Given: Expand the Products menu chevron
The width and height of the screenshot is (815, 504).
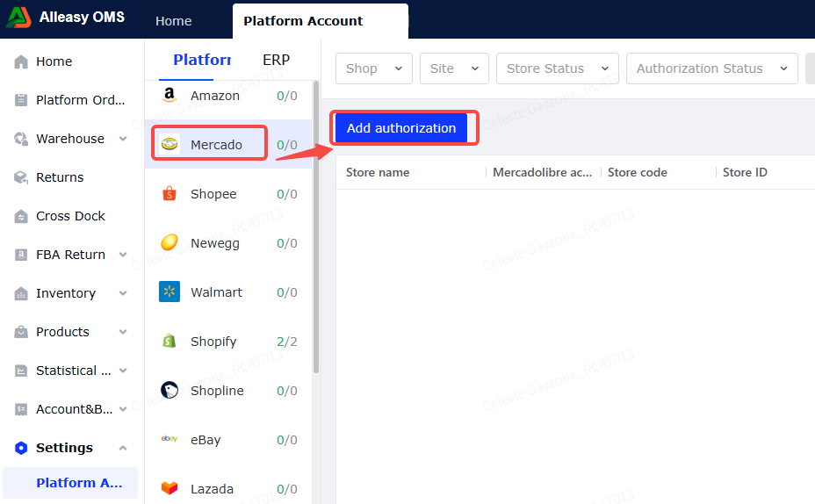Looking at the screenshot, I should click(x=123, y=332).
